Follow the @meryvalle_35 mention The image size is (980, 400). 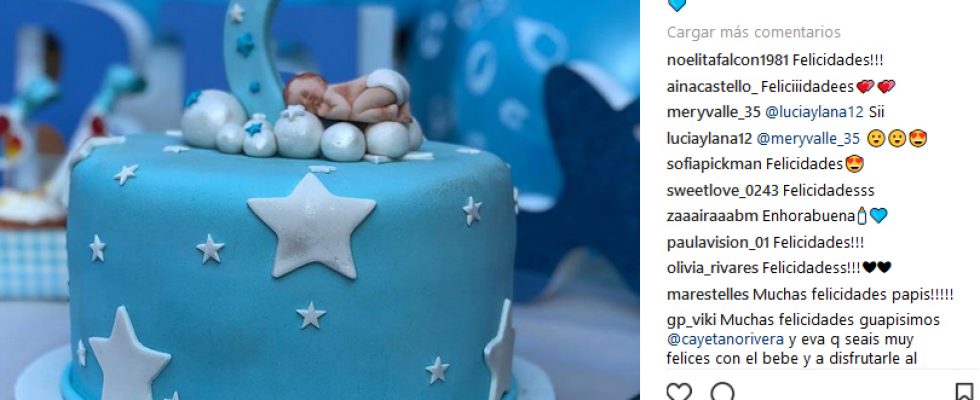point(808,139)
